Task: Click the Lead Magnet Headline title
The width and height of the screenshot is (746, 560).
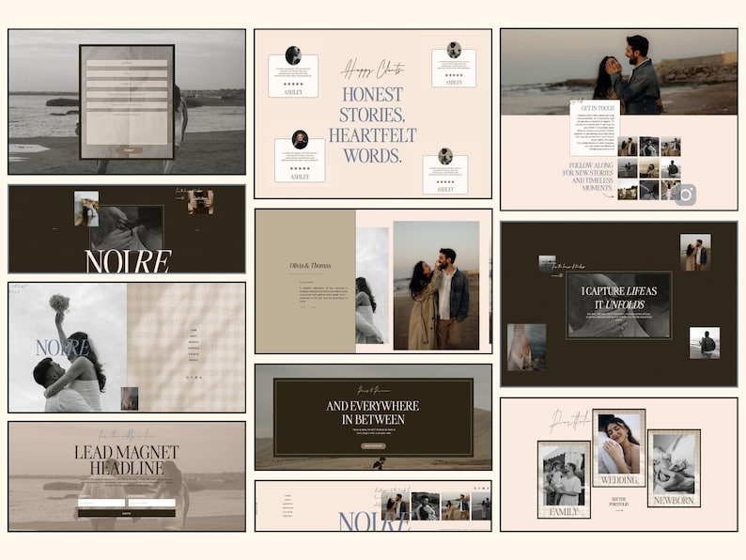Action: pos(127,459)
